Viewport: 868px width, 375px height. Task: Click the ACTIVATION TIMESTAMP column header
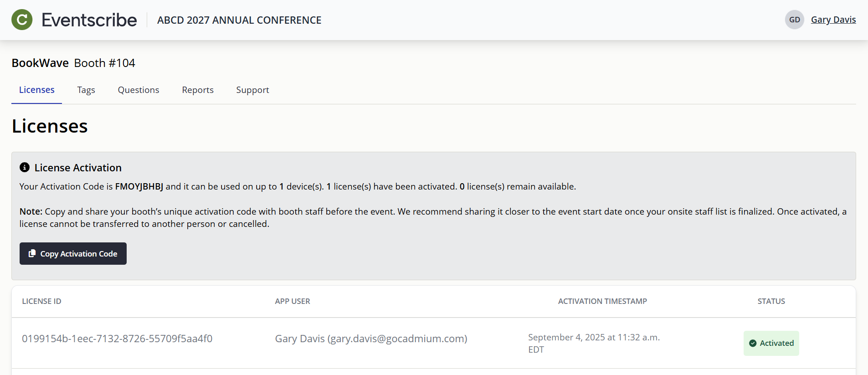tap(602, 301)
